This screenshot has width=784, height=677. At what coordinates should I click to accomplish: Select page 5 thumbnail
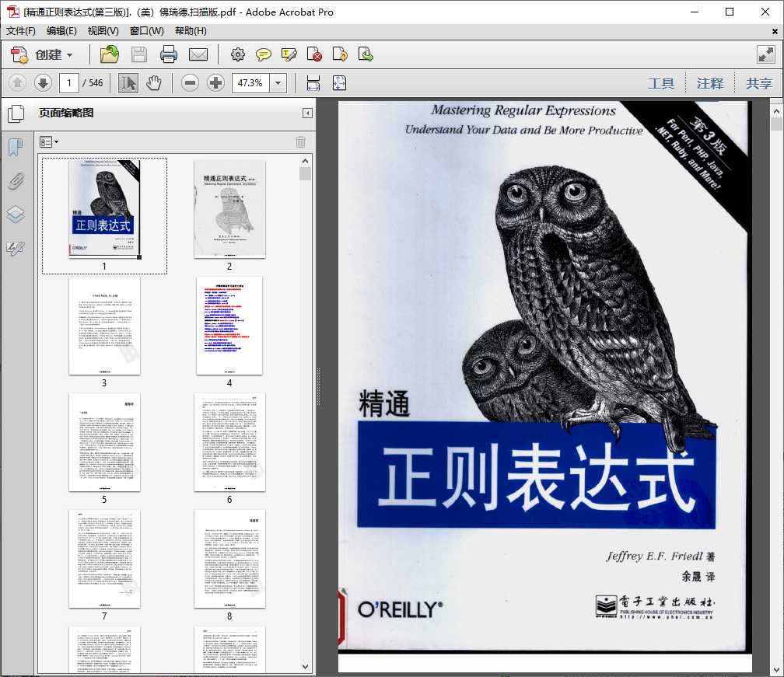point(104,443)
